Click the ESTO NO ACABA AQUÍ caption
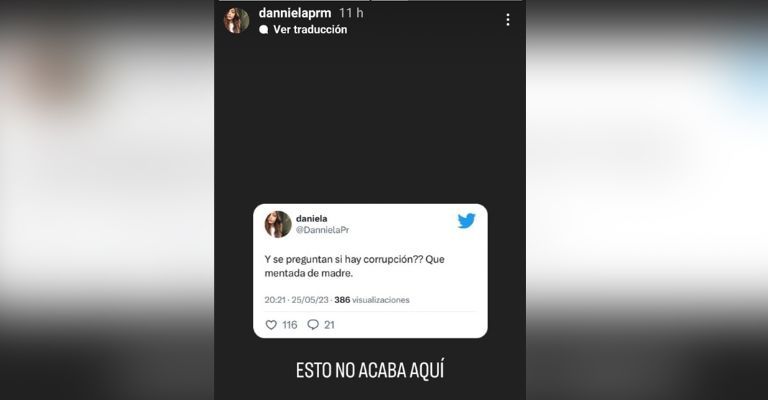This screenshot has width=768, height=400. click(370, 370)
